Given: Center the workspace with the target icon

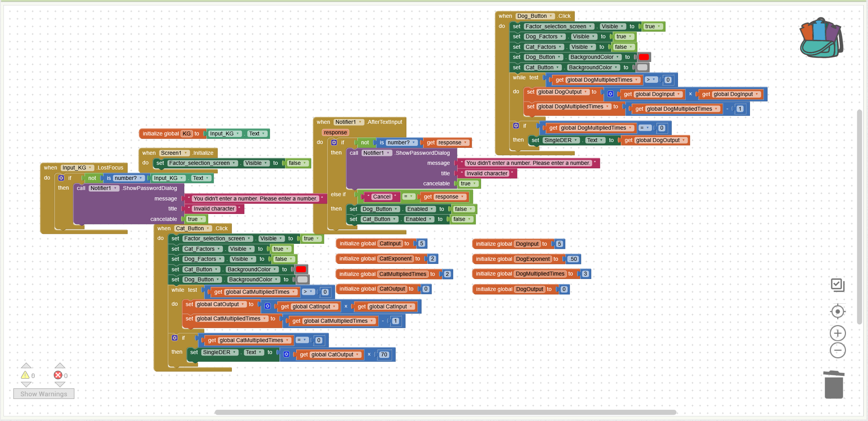Looking at the screenshot, I should pyautogui.click(x=837, y=311).
